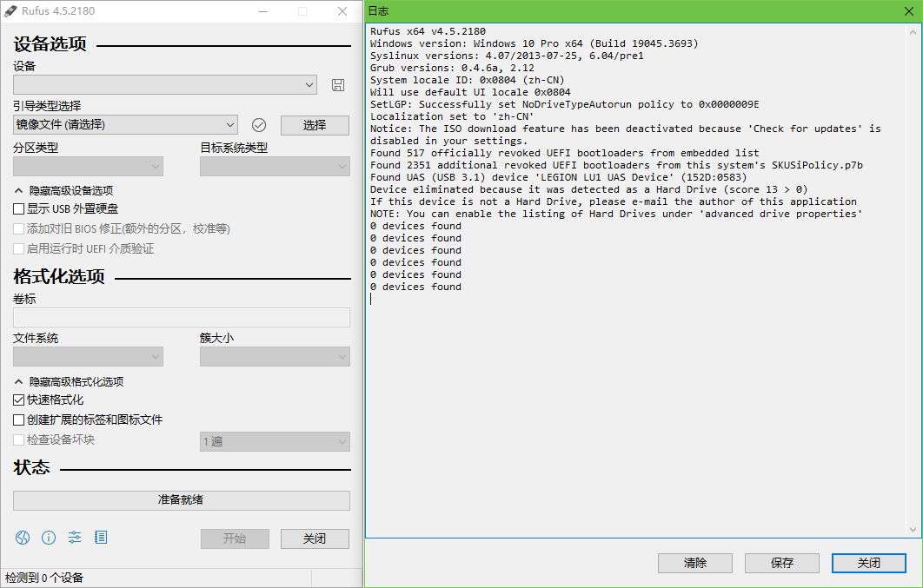This screenshot has height=588, width=923.
Task: Click the log scrollbar down arrow
Action: click(x=913, y=530)
